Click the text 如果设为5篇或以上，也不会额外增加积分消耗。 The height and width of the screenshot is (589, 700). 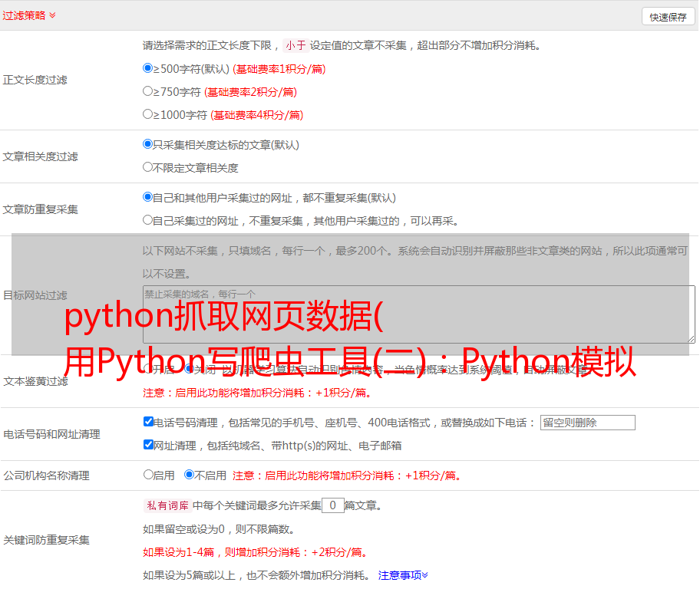pos(256,575)
